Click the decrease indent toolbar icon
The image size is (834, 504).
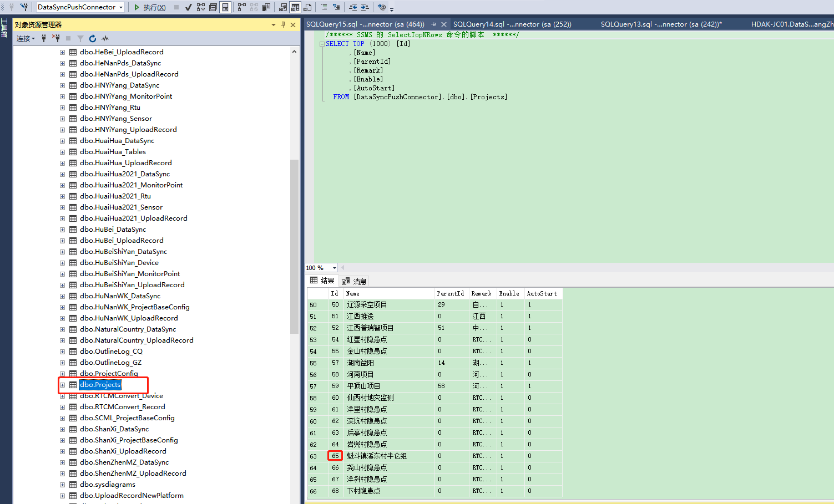point(353,7)
